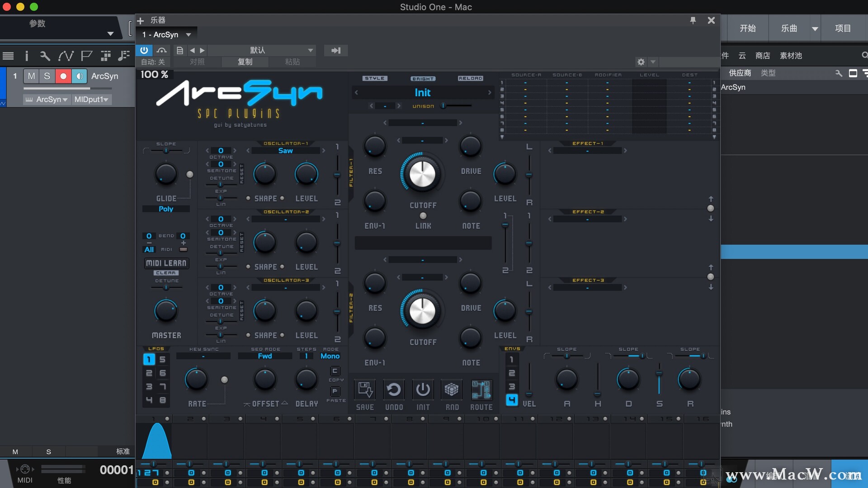Toggle the filter LINK button

423,216
